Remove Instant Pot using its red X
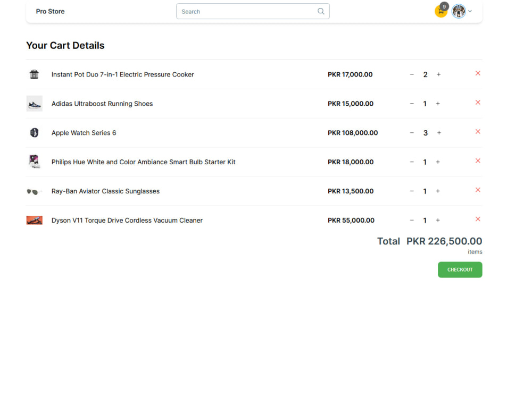This screenshot has height=398, width=532. click(x=478, y=73)
